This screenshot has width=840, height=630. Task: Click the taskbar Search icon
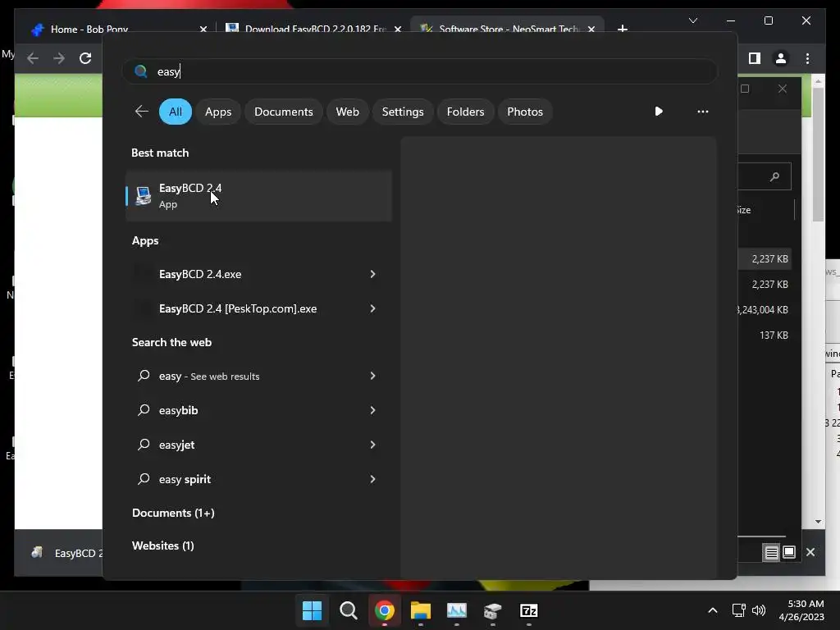(x=348, y=610)
